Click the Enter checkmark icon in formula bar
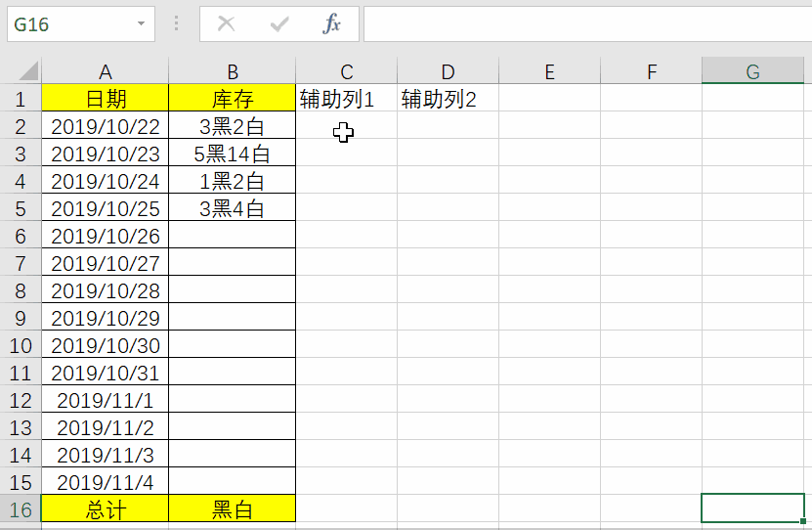Image resolution: width=812 pixels, height=530 pixels. pos(279,23)
